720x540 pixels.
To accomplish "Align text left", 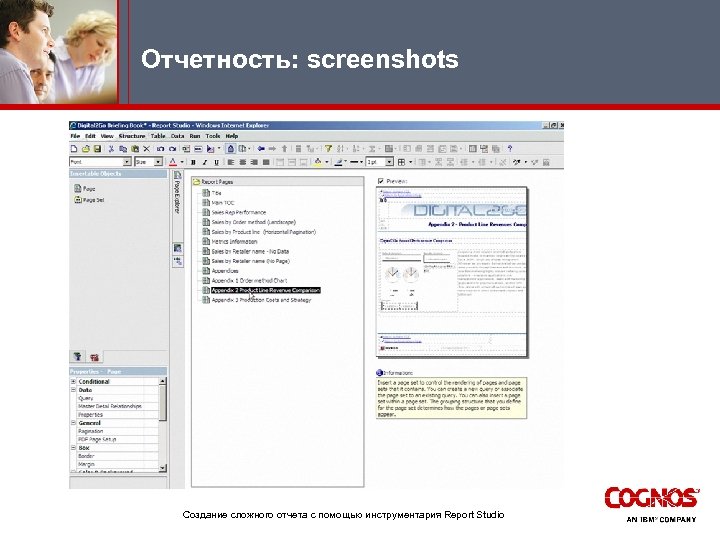I will tap(231, 162).
